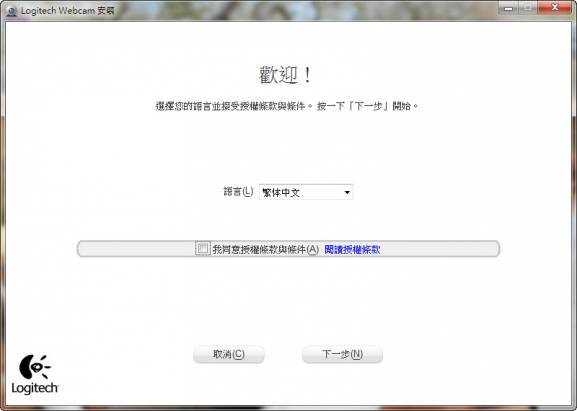The height and width of the screenshot is (411, 577).
Task: Click the Logitech Webcam 安裝 window title
Action: [x=68, y=11]
